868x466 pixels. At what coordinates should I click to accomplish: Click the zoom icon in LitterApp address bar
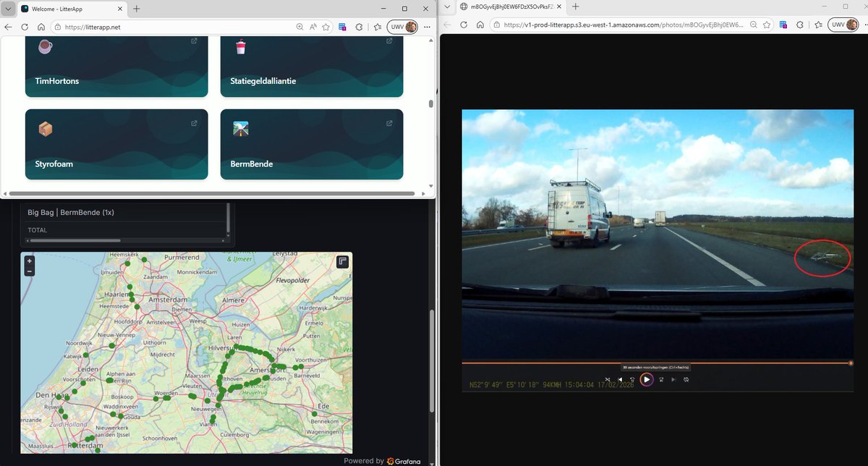[x=300, y=27]
